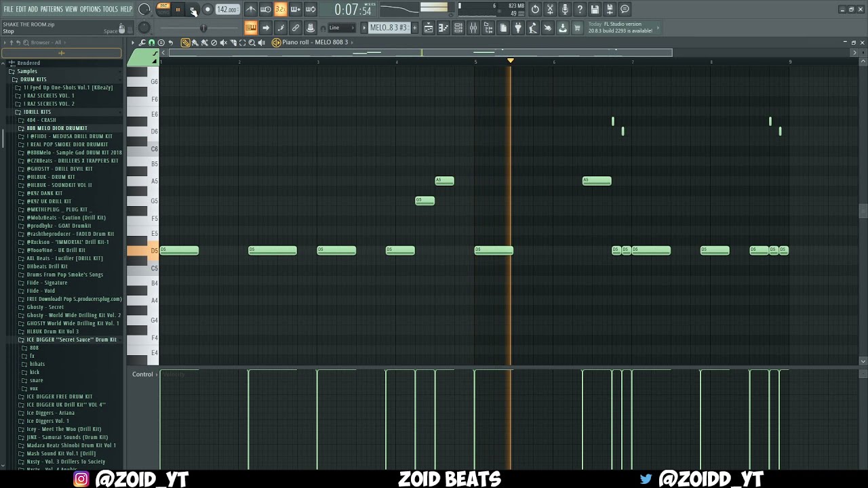This screenshot has height=488, width=868.
Task: Select the Mute tool in piano roll
Action: click(223, 43)
